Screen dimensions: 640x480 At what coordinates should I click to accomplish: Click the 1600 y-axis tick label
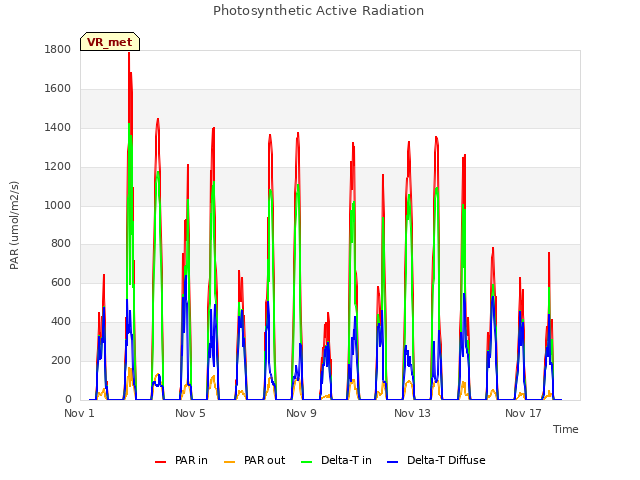[x=58, y=89]
